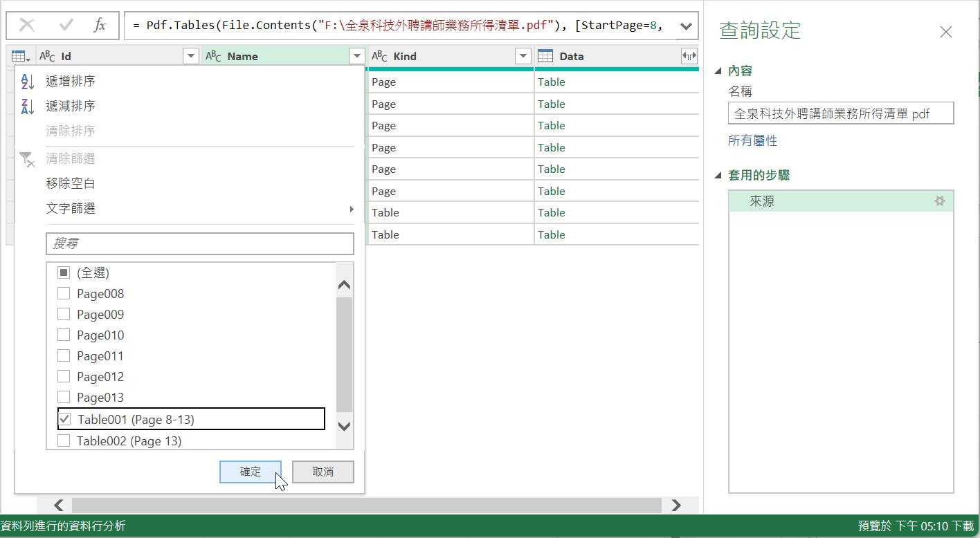Image resolution: width=980 pixels, height=538 pixels.
Task: Open the Name column filter dropdown
Action: point(356,56)
